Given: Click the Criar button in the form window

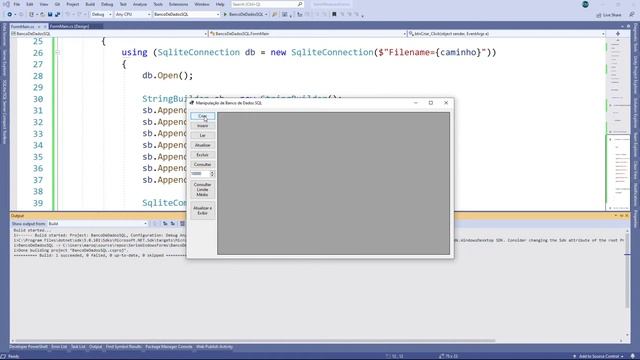Looking at the screenshot, I should 202,116.
